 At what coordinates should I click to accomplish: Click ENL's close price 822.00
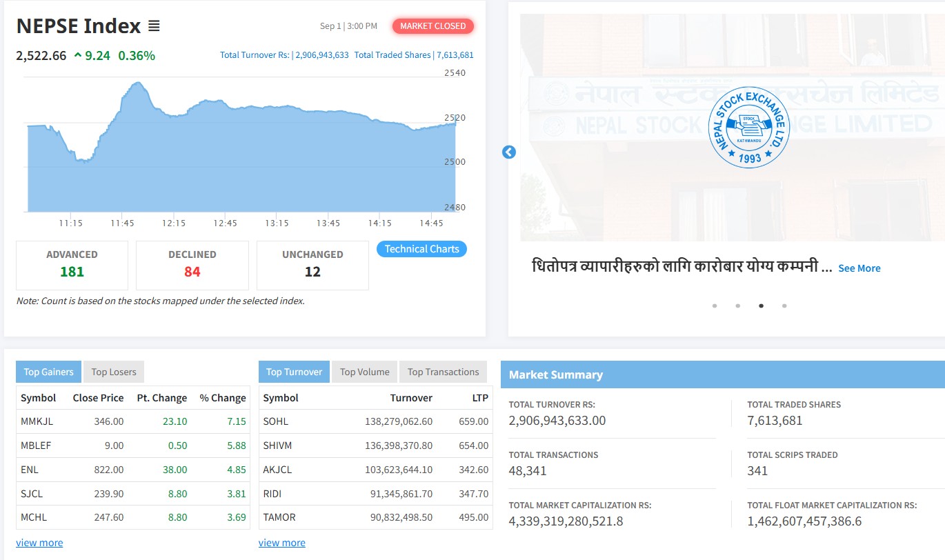[109, 470]
